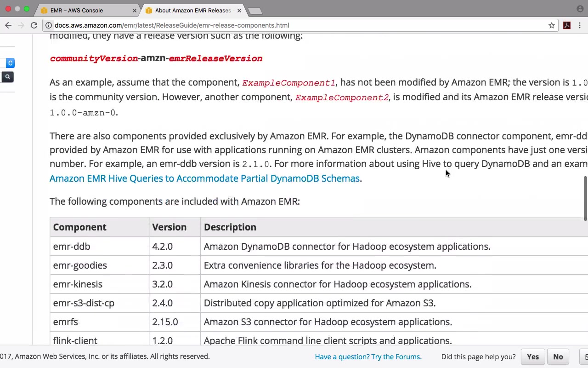Open the Chrome profile avatar
Image resolution: width=588 pixels, height=368 pixels.
[580, 9]
